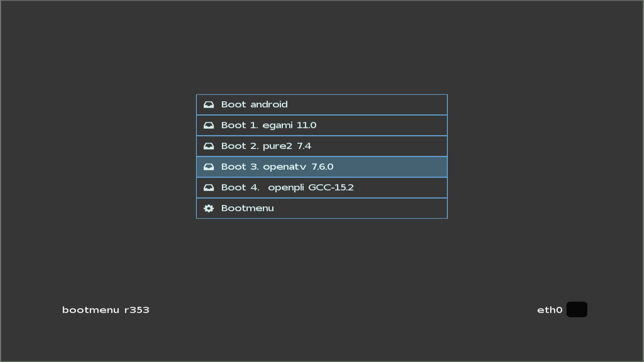The image size is (644, 362).
Task: Click the "eth0" network label
Action: 549,310
